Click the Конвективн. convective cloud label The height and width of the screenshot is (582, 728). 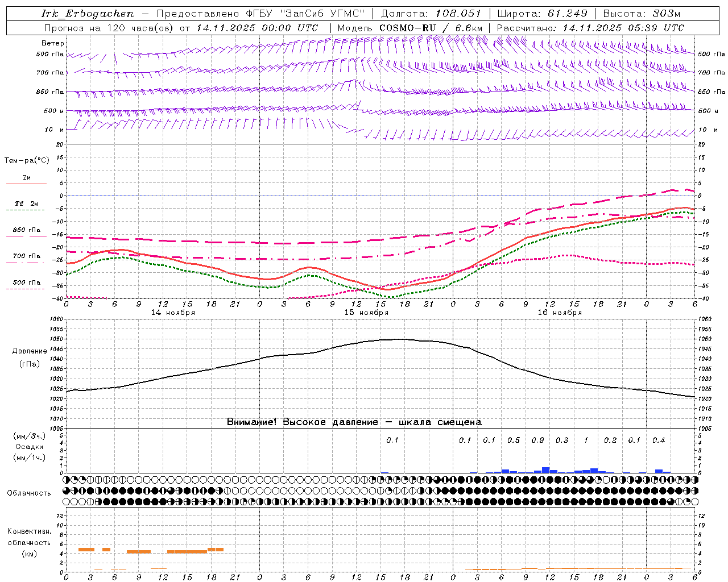tap(30, 531)
